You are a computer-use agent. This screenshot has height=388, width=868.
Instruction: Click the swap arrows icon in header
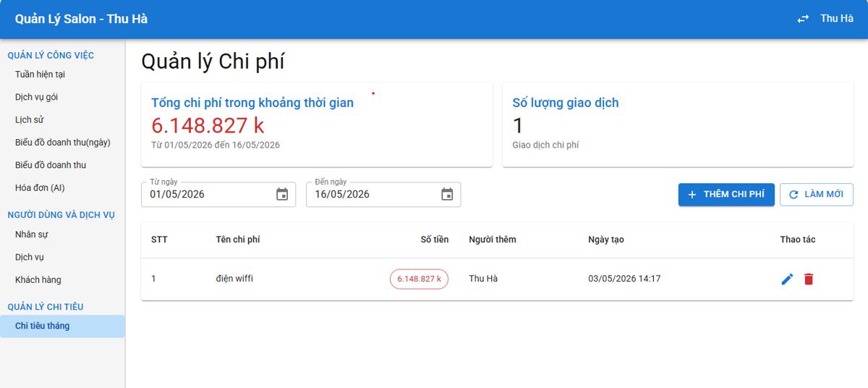pyautogui.click(x=803, y=19)
